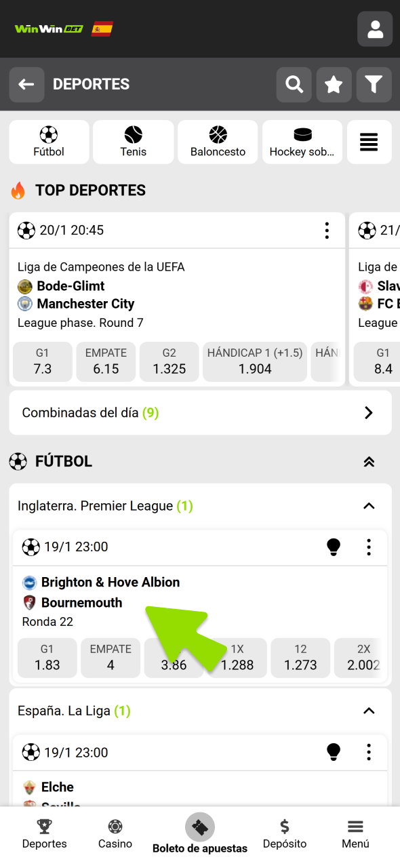Open Menú from the bottom bar

click(355, 833)
